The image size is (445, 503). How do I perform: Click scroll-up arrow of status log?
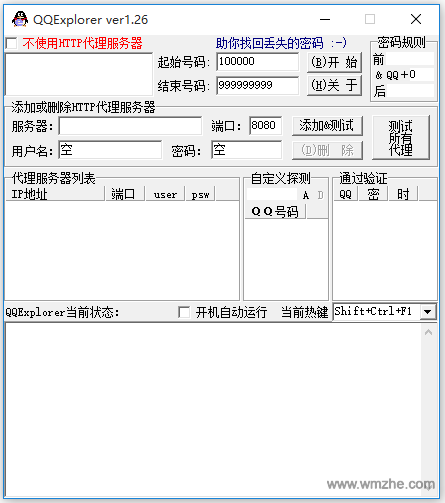(429, 332)
